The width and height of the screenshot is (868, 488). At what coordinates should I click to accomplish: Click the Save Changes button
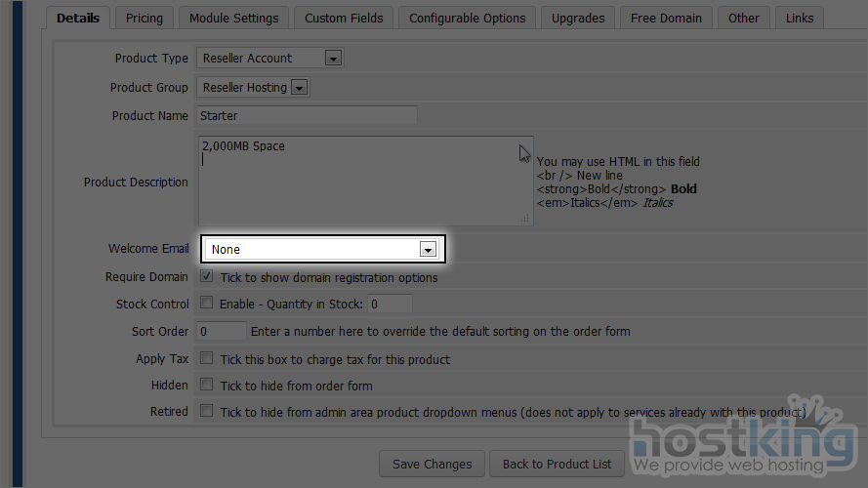[432, 464]
